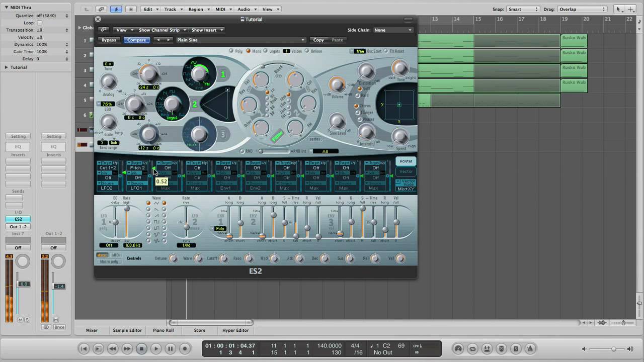Screen dimensions: 644x362
Task: Click the H hide-view button
Action: 131,9
